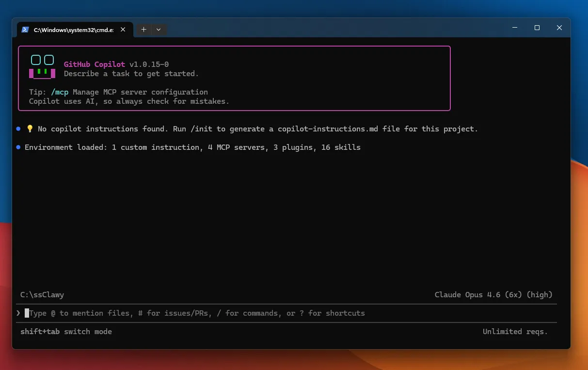The height and width of the screenshot is (370, 588).
Task: Click the bullet beside the copilot instructions message
Action: click(x=18, y=129)
